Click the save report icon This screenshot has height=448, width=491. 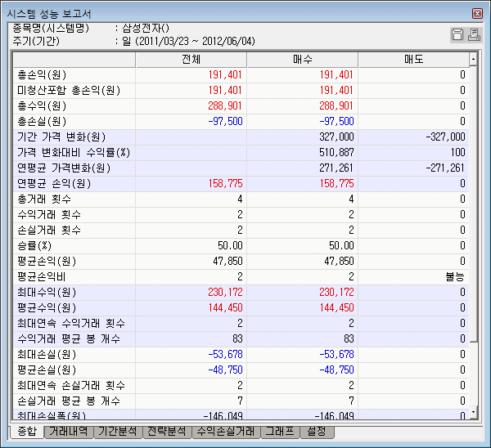coord(457,34)
